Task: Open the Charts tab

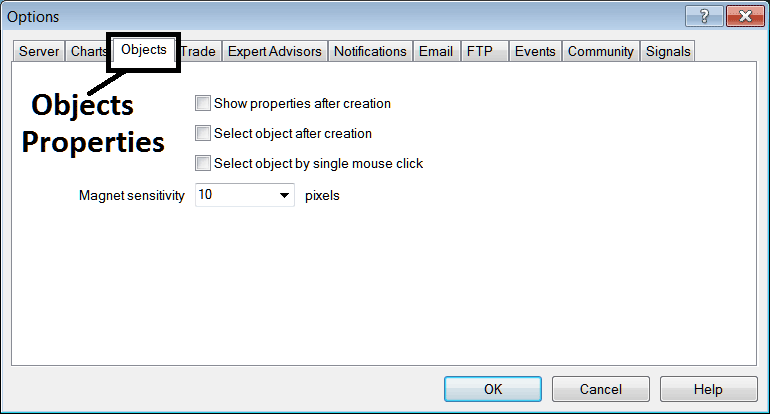Action: (x=89, y=52)
